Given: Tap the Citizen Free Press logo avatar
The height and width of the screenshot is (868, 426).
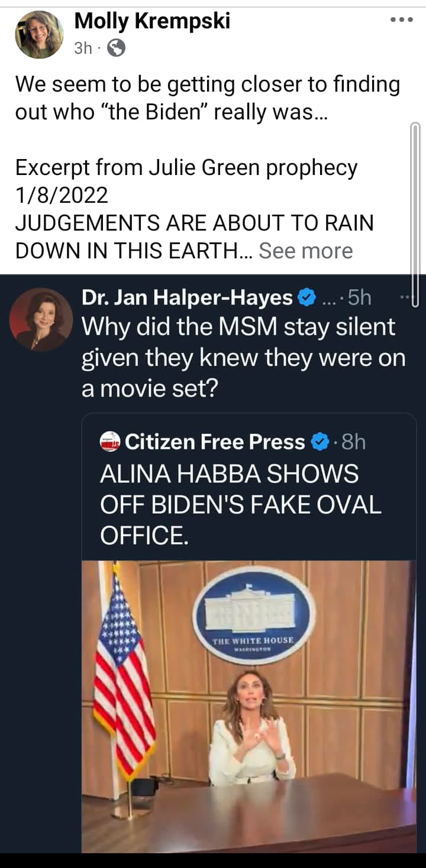Looking at the screenshot, I should 110,441.
